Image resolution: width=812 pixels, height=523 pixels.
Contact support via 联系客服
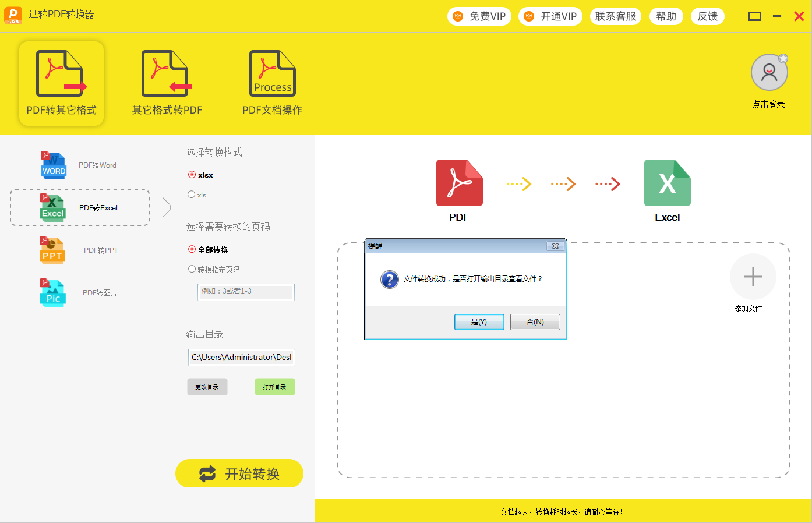(x=616, y=16)
